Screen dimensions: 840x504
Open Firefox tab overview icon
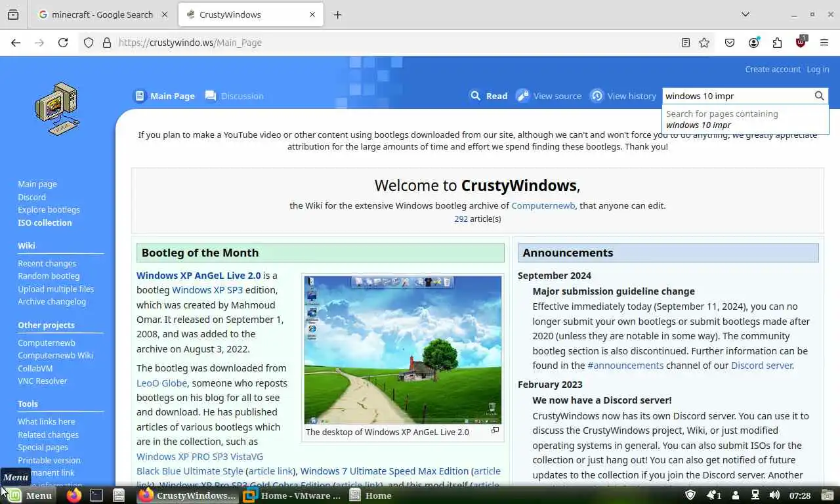pos(13,14)
